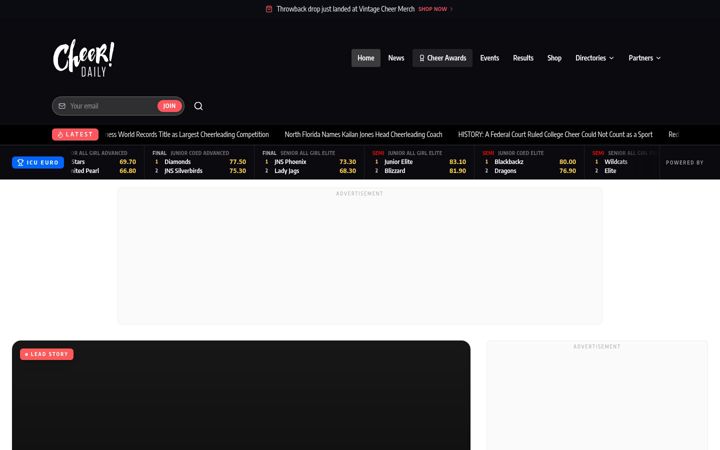Click the POWERED BY label
Viewport: 720px width, 450px height.
(684, 163)
